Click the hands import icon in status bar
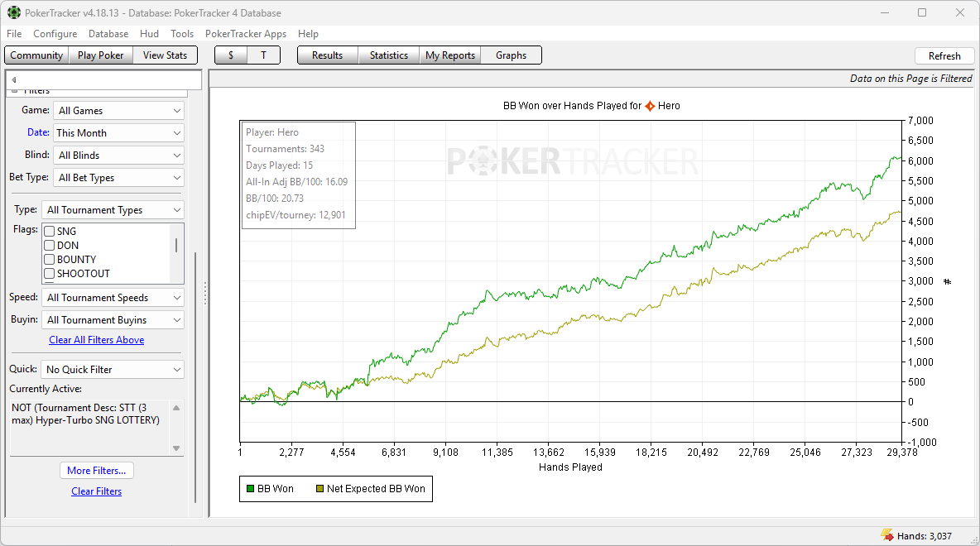Image resolution: width=980 pixels, height=546 pixels. pos(887,536)
